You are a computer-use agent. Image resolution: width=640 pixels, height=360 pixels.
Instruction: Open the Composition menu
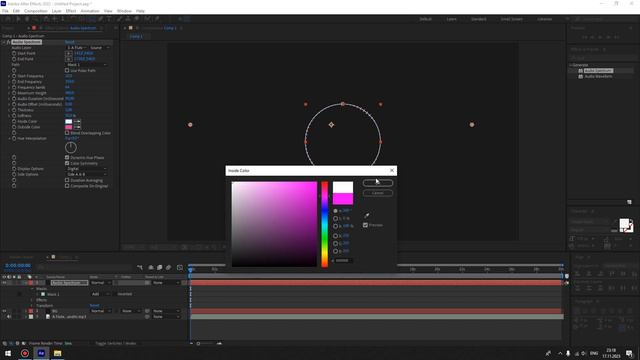click(x=36, y=11)
